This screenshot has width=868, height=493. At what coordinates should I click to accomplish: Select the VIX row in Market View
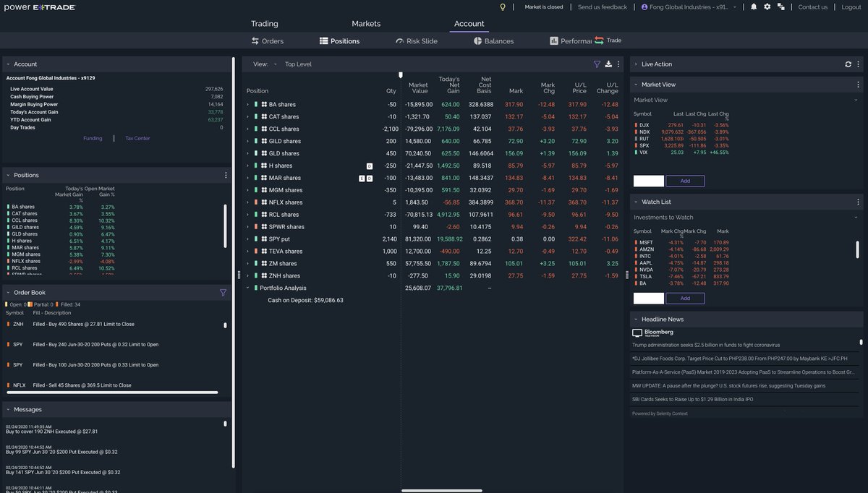(x=681, y=153)
